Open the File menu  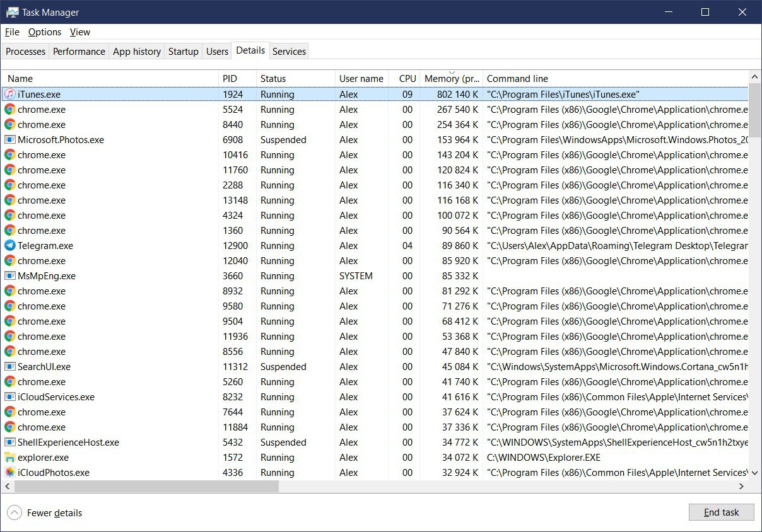tap(12, 32)
